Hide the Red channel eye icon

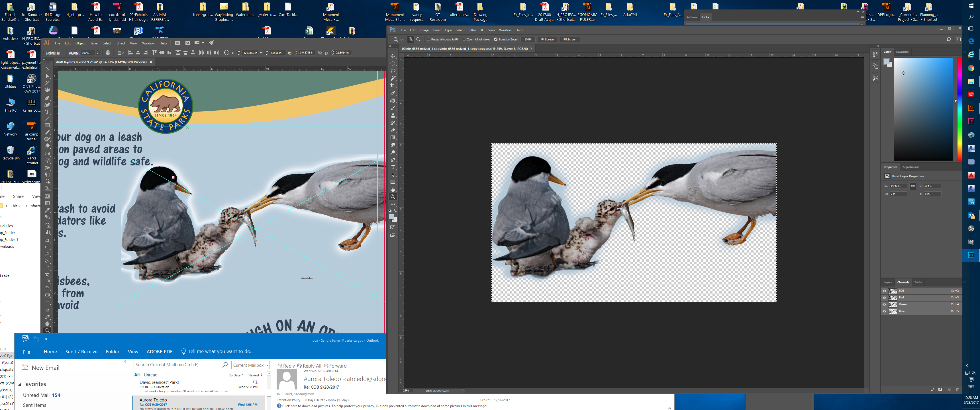885,298
